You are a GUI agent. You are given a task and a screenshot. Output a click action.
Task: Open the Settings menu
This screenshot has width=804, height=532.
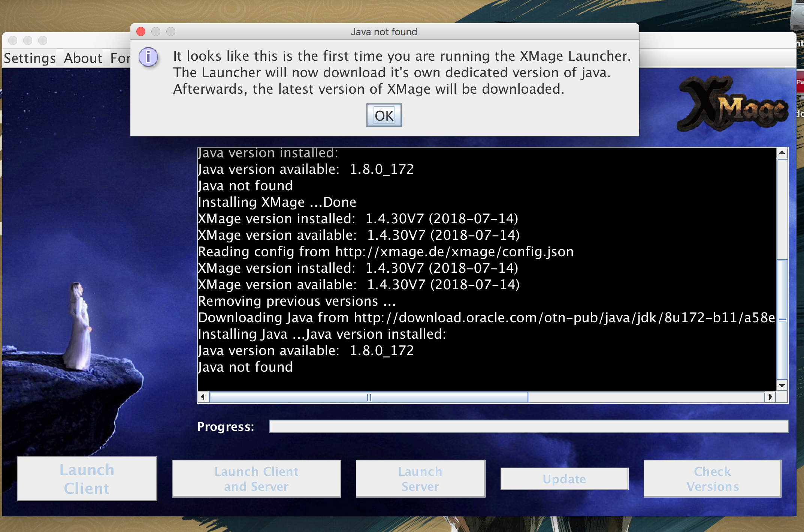click(x=30, y=58)
